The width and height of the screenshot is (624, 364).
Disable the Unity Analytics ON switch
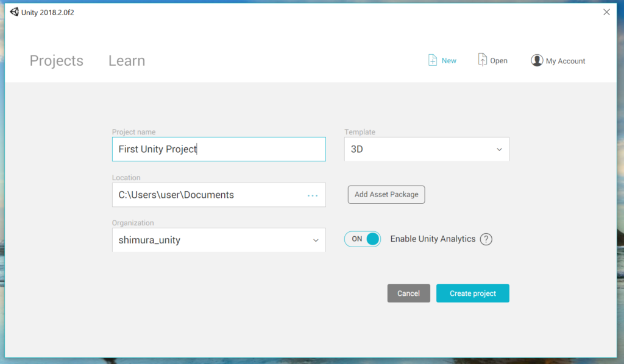click(x=363, y=239)
